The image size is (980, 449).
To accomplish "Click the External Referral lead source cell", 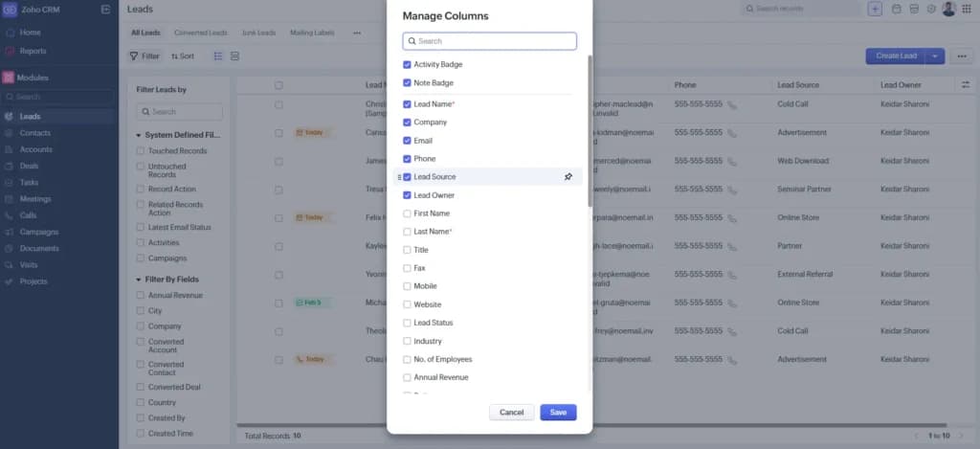I will click(805, 275).
